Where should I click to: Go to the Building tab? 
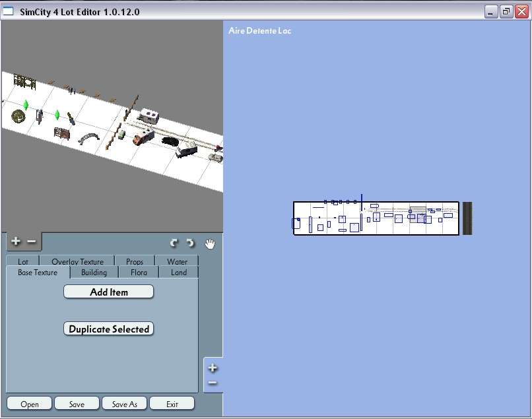click(x=94, y=273)
